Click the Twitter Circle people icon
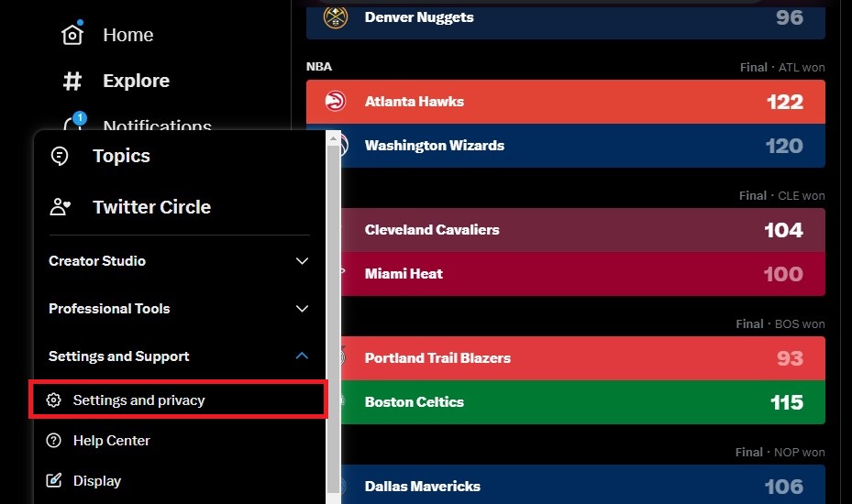Screen dimensions: 852x504 [x=61, y=207]
